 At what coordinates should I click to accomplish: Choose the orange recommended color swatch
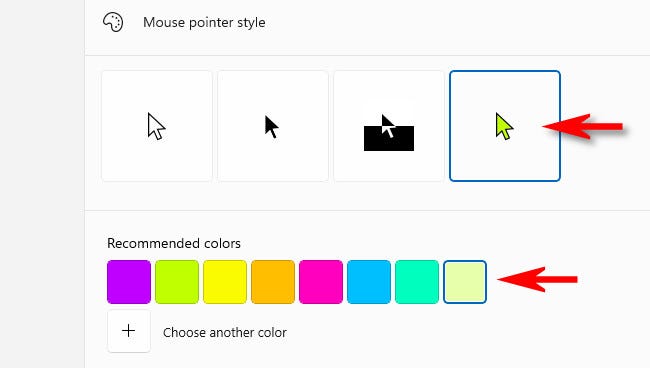click(273, 282)
